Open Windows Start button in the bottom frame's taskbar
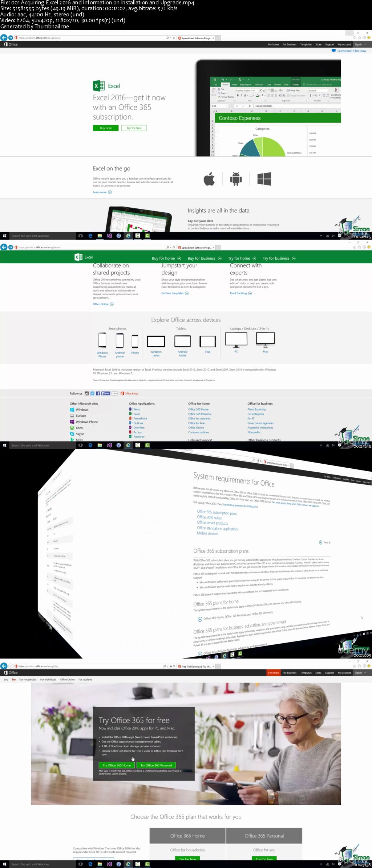 pos(4,864)
